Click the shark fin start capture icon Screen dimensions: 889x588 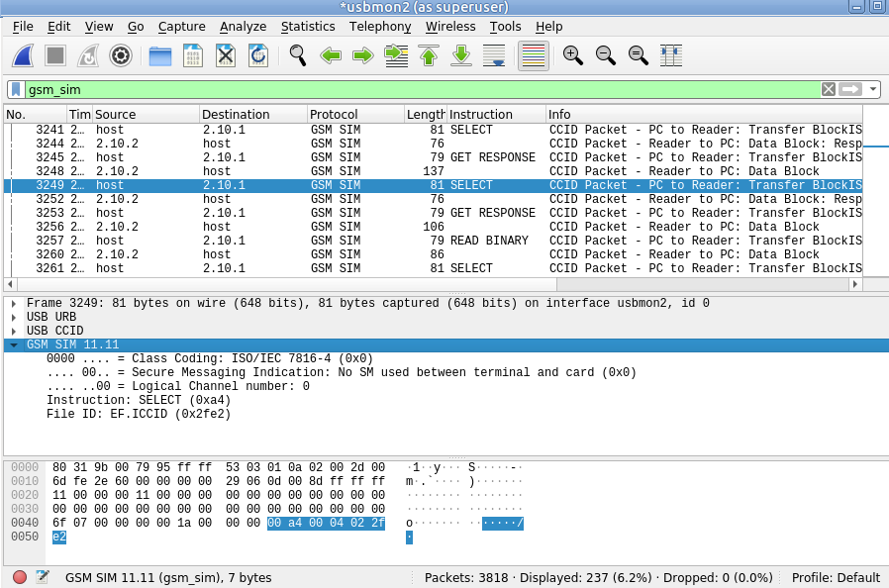[26, 55]
